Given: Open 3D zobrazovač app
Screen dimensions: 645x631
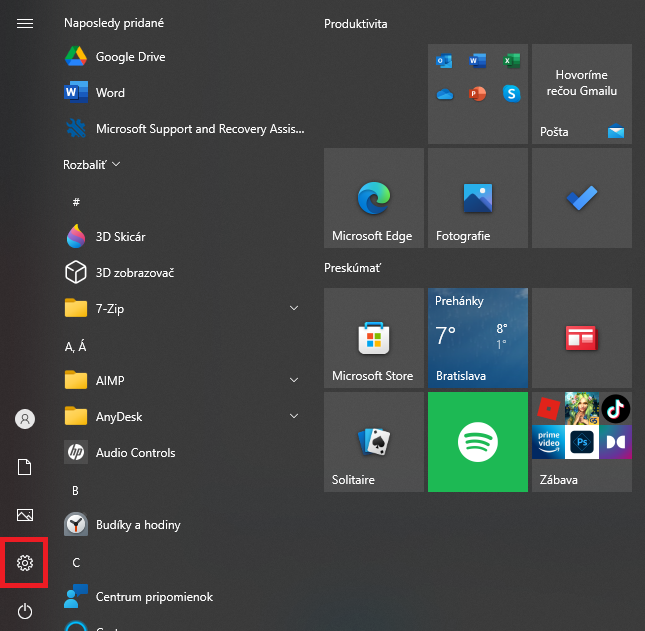Looking at the screenshot, I should point(183,272).
